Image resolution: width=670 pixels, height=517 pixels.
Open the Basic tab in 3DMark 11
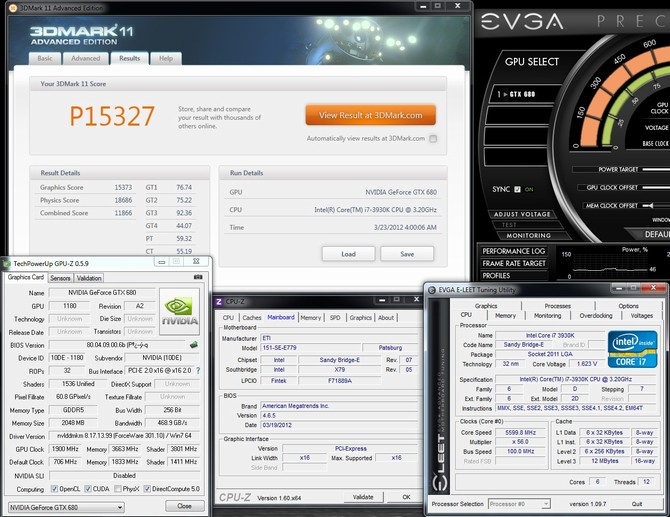44,59
